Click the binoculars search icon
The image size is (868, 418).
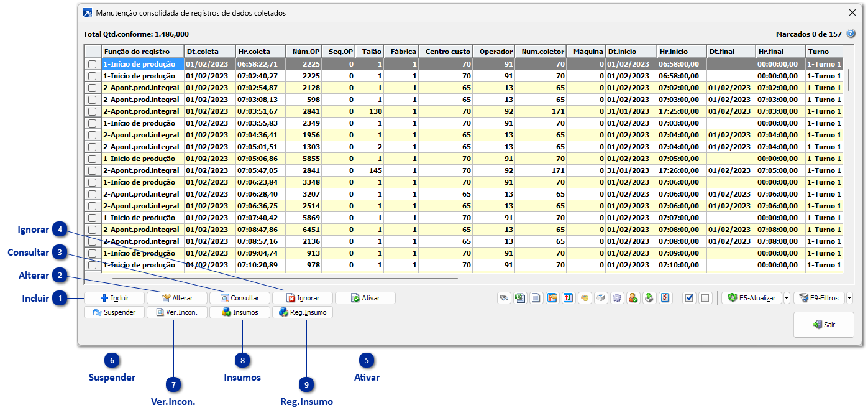click(504, 298)
